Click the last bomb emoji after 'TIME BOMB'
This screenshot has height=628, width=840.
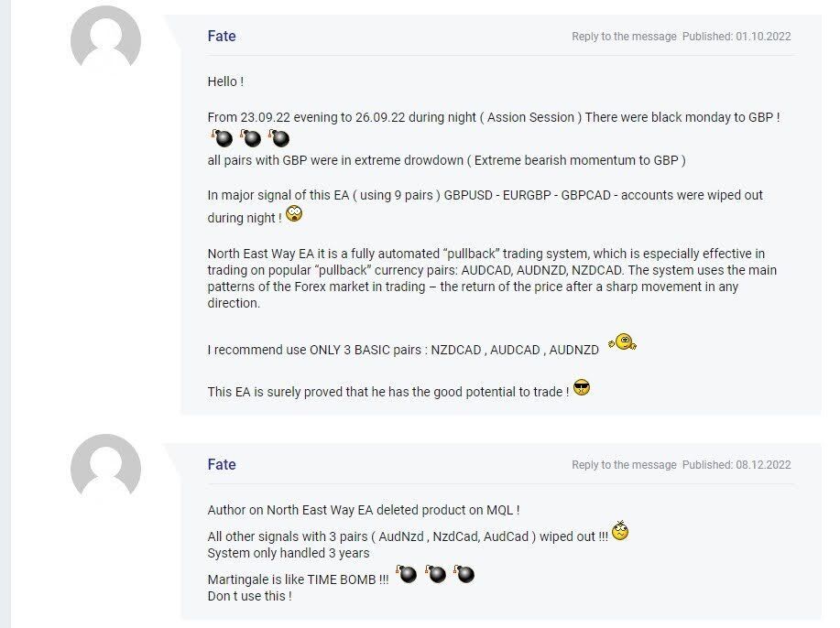pos(464,575)
